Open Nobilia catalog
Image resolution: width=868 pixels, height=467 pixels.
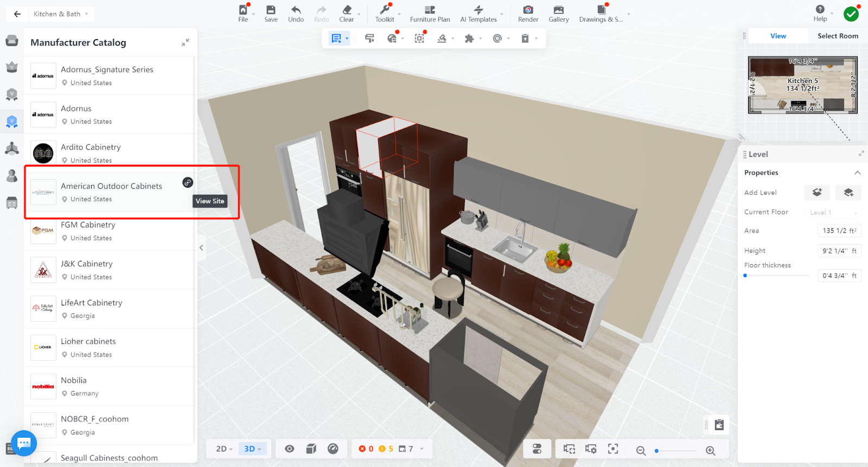pos(109,387)
